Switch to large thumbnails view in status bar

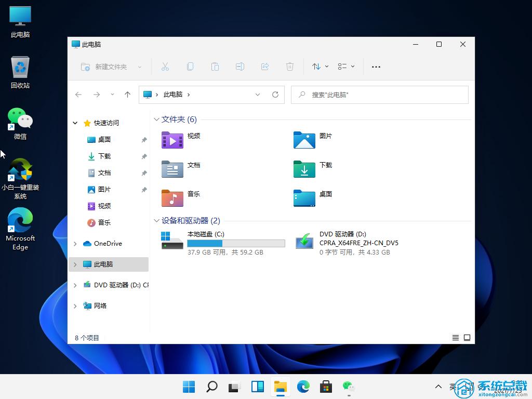(x=467, y=337)
